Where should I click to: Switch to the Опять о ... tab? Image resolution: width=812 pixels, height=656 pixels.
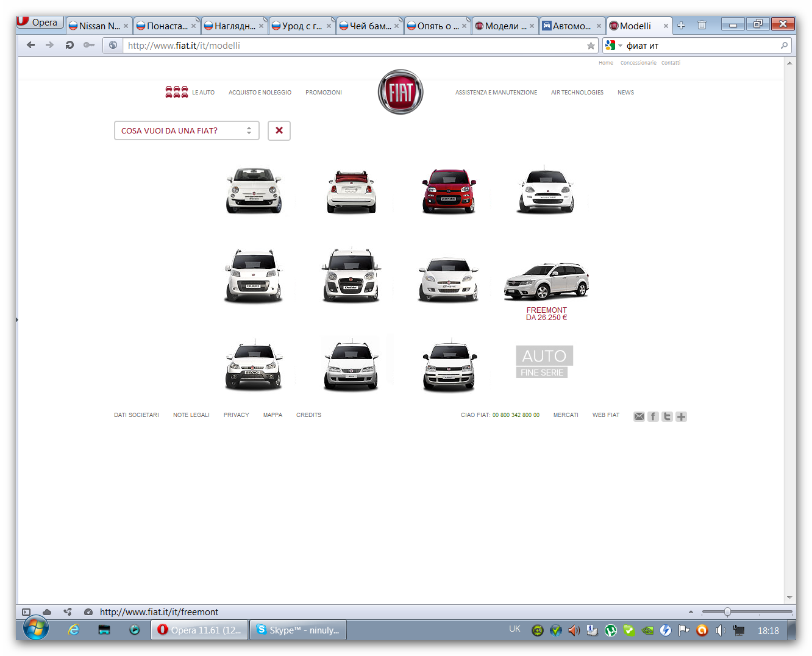click(436, 26)
